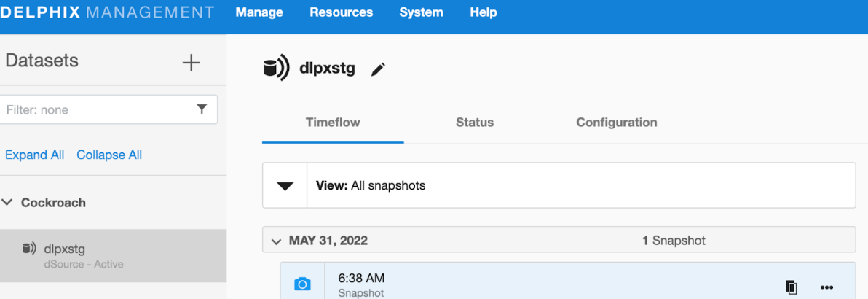Click the Expand All link
The image size is (868, 299).
pos(34,155)
